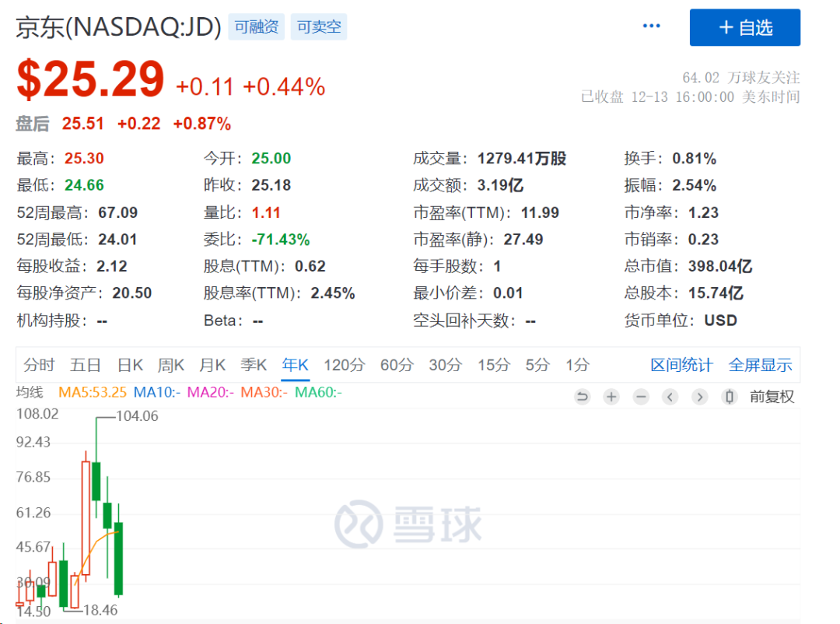840x624 pixels.
Task: Move chart left with left chevron icon
Action: coord(670,397)
